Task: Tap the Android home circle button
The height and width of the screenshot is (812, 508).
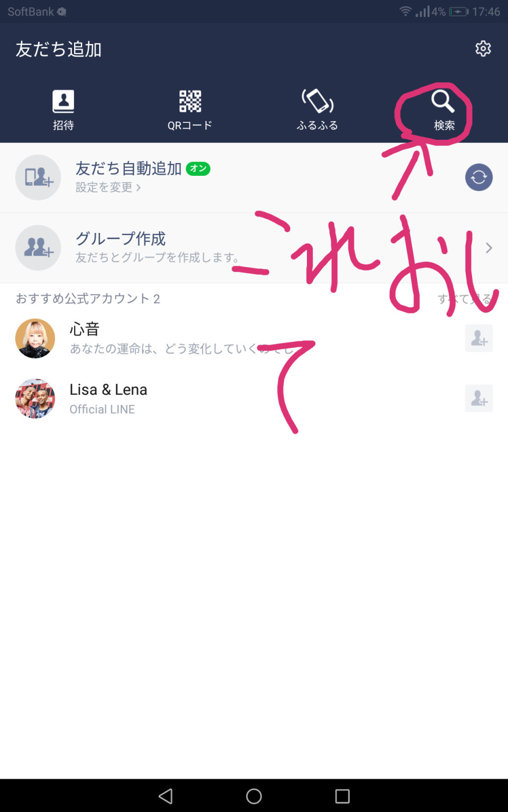Action: coord(254,796)
